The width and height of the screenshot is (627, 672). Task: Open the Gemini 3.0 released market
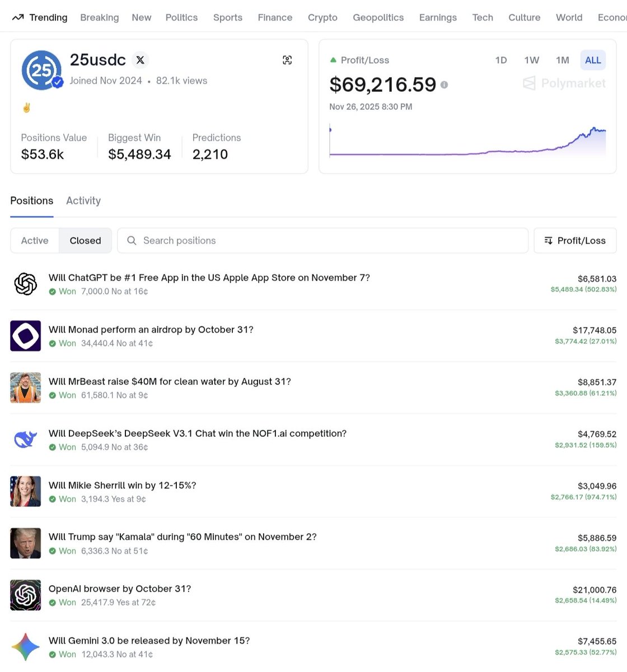click(x=149, y=640)
